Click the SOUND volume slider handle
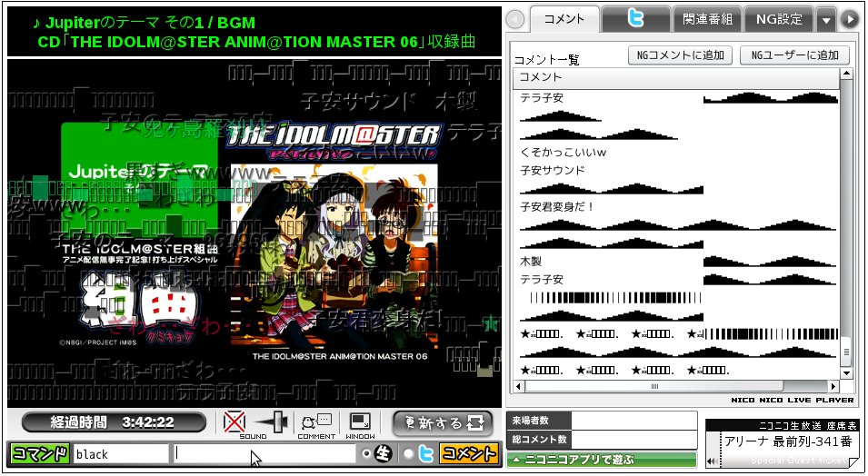 pos(280,421)
